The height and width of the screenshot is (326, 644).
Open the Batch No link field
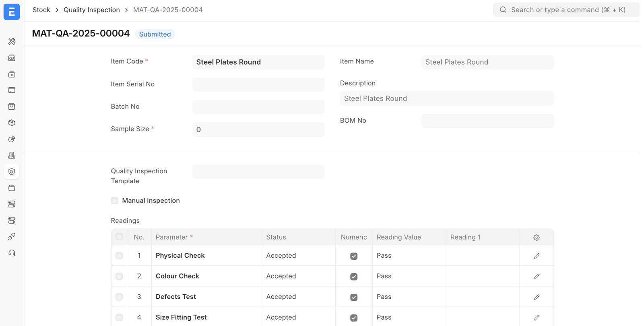(258, 107)
